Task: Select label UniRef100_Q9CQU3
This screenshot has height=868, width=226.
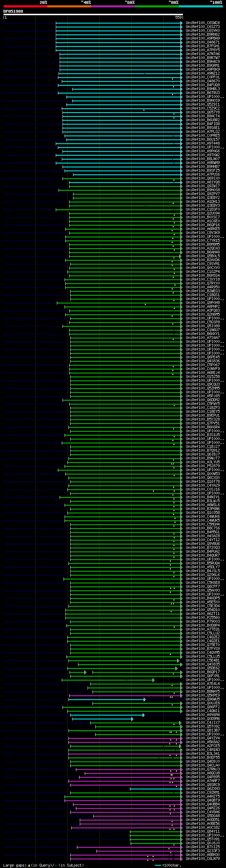Action: click(x=203, y=385)
